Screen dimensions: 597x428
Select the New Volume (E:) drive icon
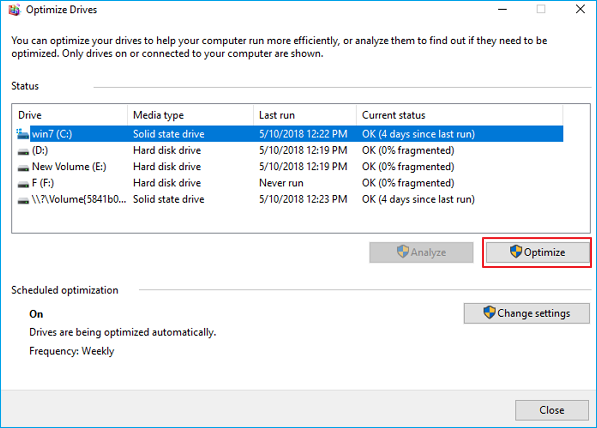point(23,168)
